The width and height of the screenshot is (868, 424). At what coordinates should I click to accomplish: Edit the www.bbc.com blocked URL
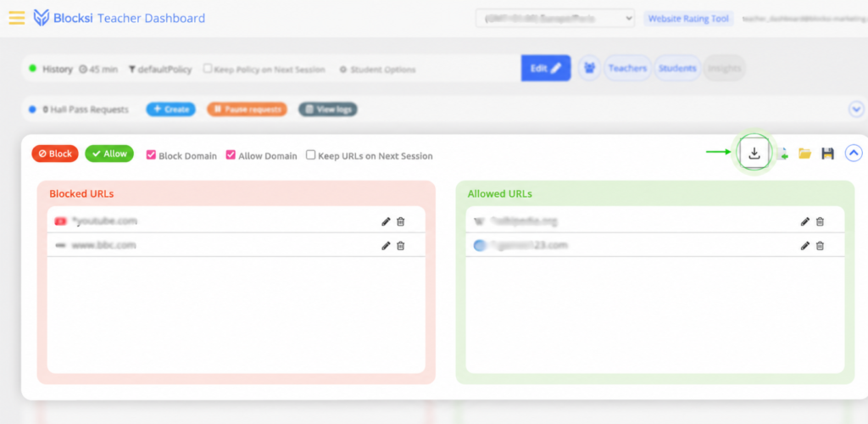point(386,246)
